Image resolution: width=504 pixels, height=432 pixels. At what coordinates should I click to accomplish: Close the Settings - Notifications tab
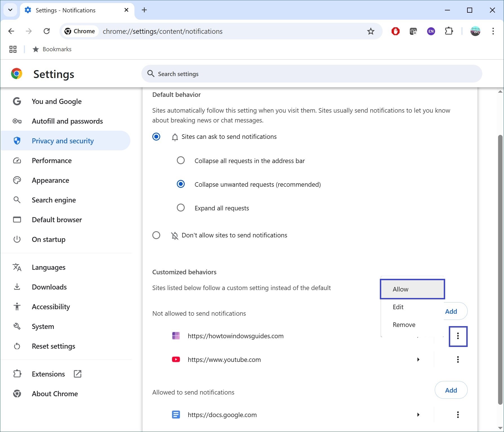coord(126,10)
